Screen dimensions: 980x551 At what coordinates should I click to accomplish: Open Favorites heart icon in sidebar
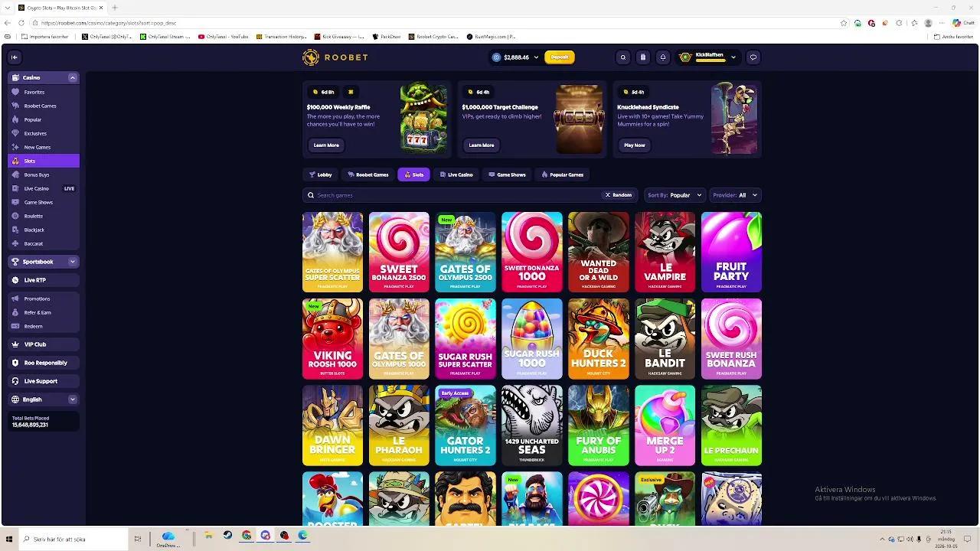(x=15, y=92)
